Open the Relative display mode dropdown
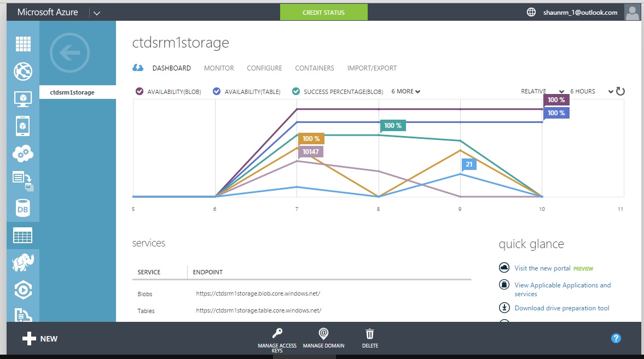 543,91
